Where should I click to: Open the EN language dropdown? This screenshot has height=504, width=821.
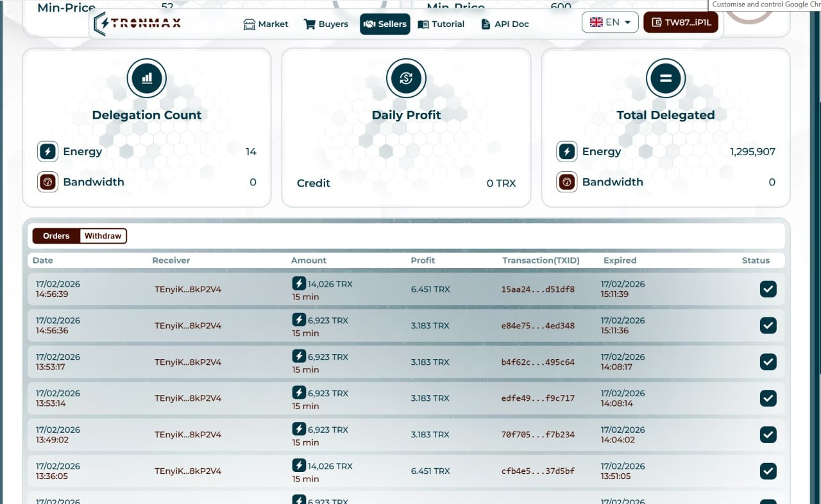tap(610, 21)
